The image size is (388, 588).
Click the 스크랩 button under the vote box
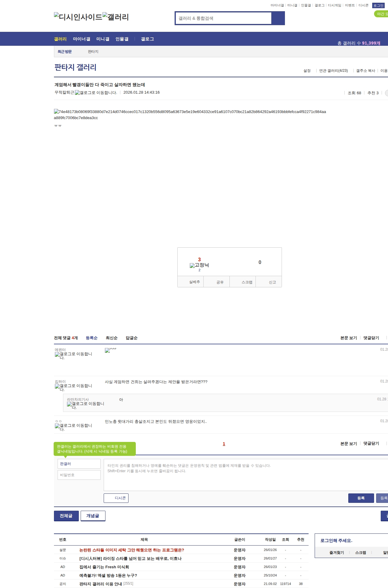[x=243, y=282]
